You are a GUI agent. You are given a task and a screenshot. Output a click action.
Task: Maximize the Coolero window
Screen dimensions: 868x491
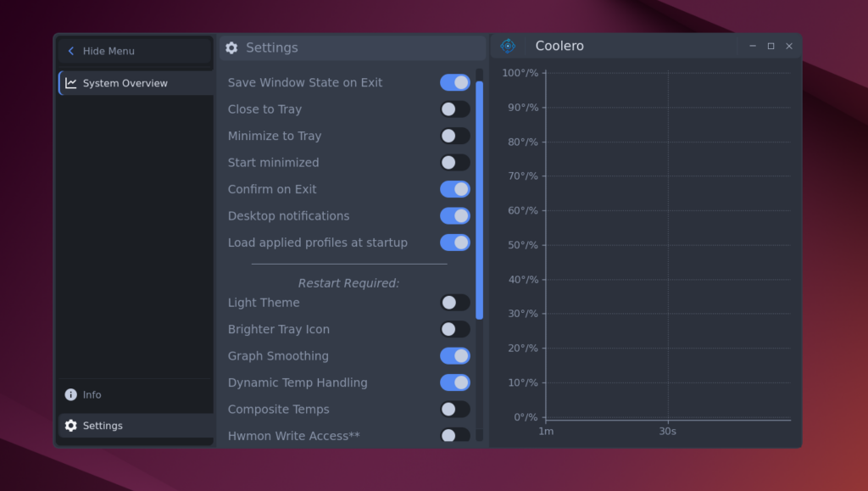[x=771, y=46]
